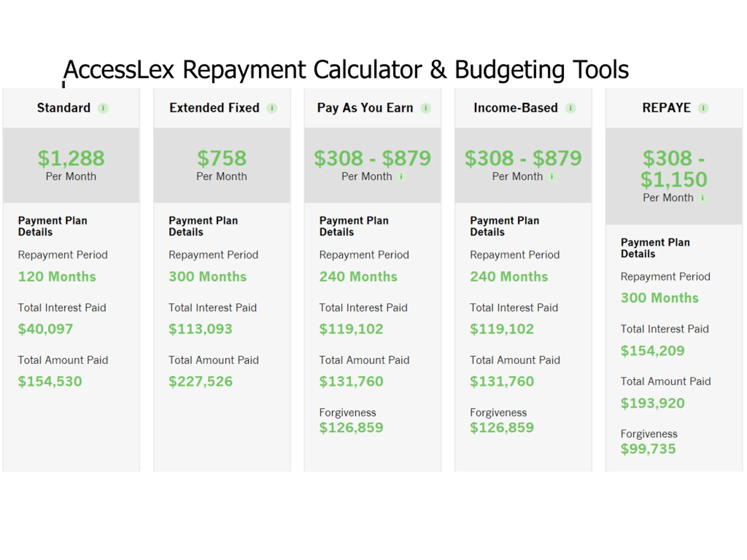This screenshot has width=747, height=560.
Task: Click Per Month info icon in Income-Based column
Action: (552, 176)
